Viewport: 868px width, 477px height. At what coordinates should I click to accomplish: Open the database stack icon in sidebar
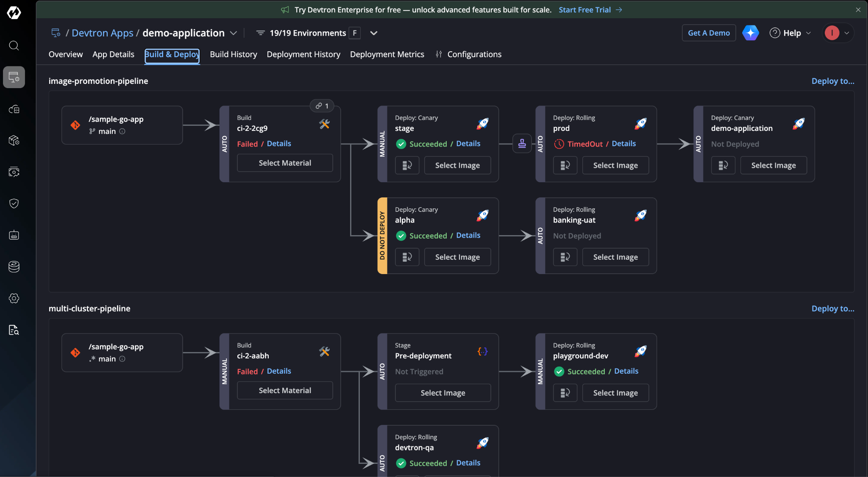coord(14,266)
